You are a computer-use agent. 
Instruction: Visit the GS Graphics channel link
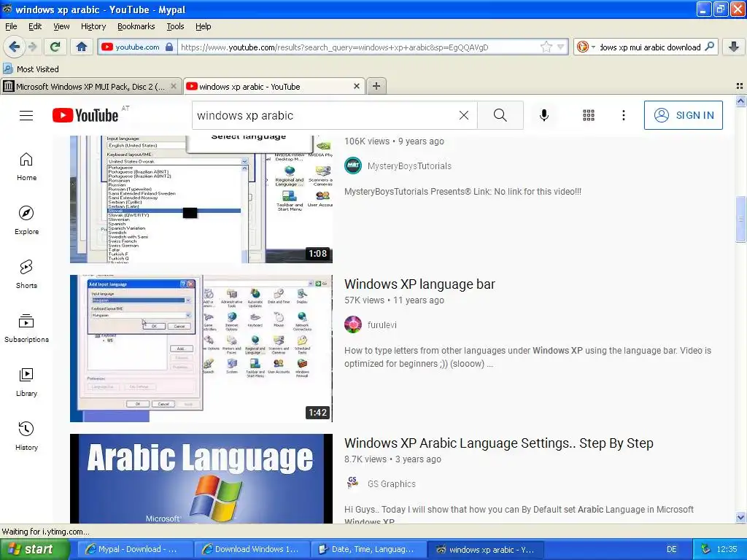(x=392, y=484)
